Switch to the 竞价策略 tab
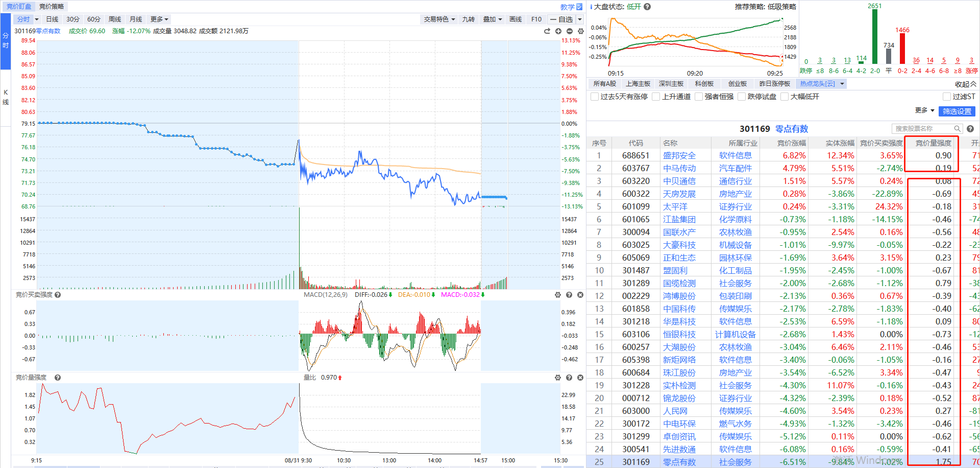 point(52,7)
